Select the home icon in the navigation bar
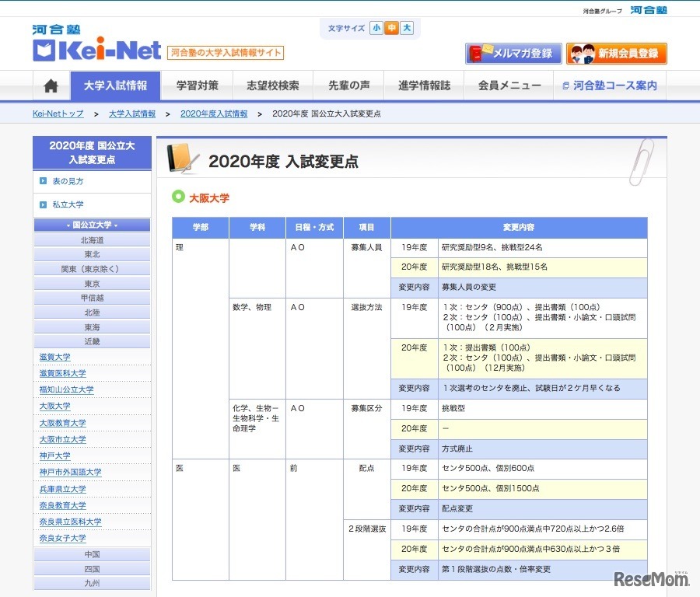700x597 pixels. [50, 86]
